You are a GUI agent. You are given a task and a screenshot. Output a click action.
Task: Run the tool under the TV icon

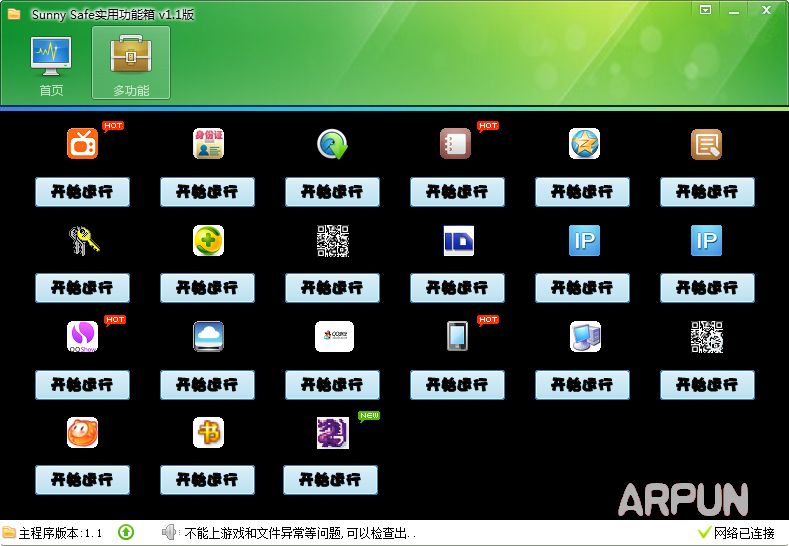(x=83, y=192)
